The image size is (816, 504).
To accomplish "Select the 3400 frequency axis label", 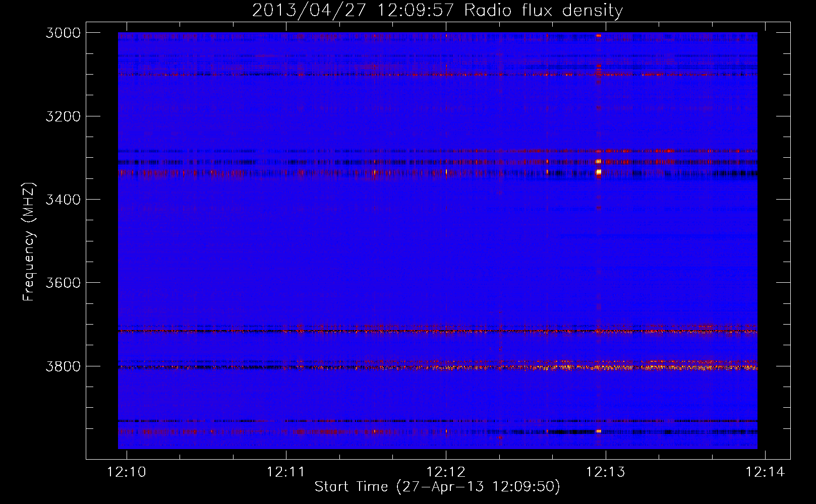I will click(63, 200).
